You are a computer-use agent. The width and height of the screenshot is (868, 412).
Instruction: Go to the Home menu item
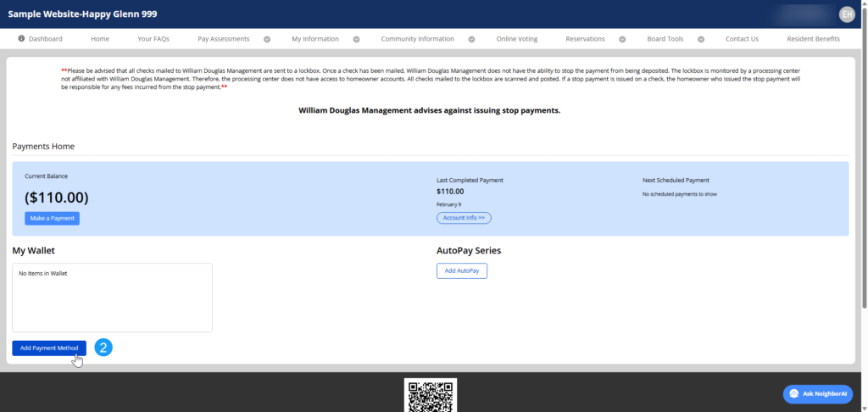coord(100,39)
